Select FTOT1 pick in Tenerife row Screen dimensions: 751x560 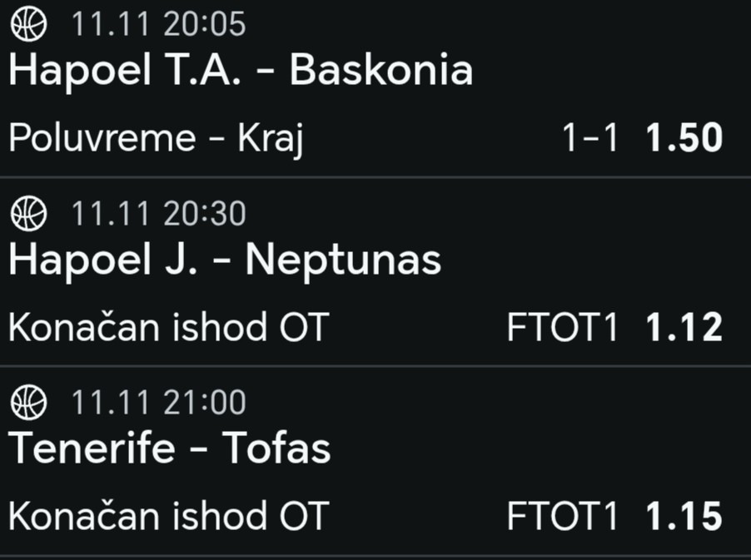(563, 516)
